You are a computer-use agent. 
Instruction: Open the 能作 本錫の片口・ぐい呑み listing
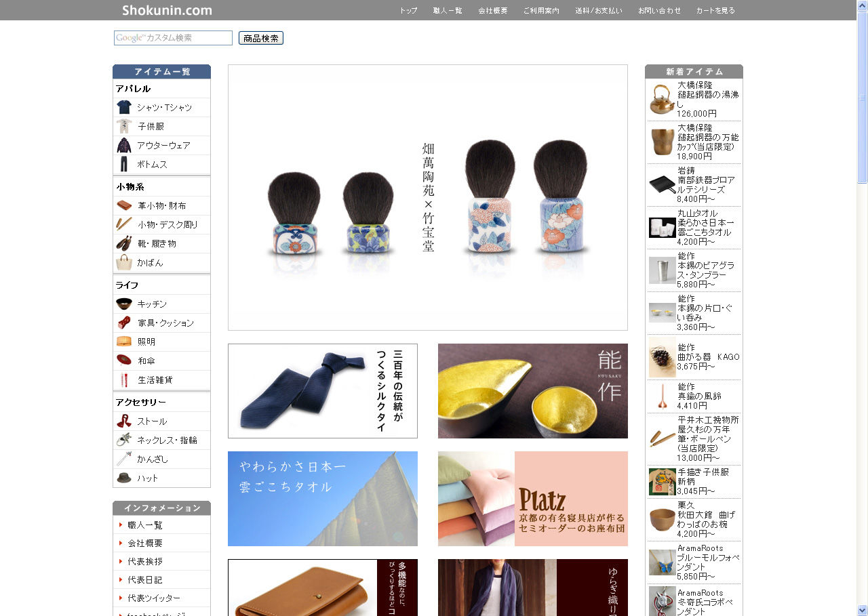click(695, 313)
